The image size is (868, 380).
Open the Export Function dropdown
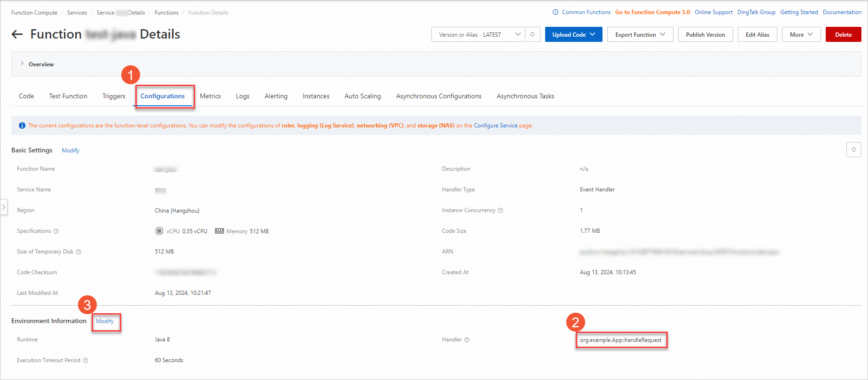[x=640, y=34]
